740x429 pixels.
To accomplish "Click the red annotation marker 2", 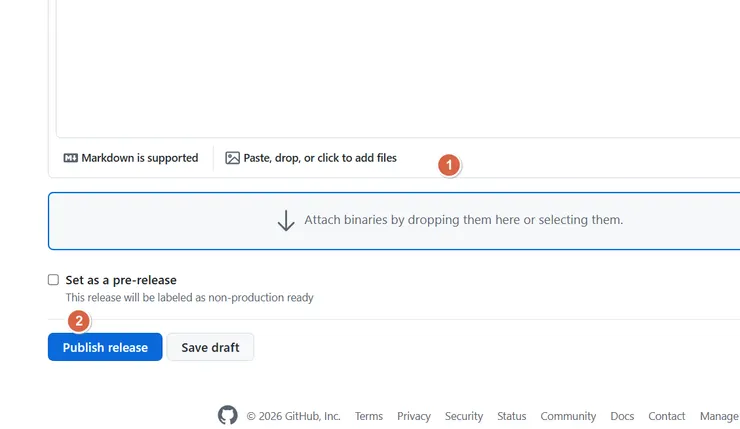I will [x=79, y=321].
